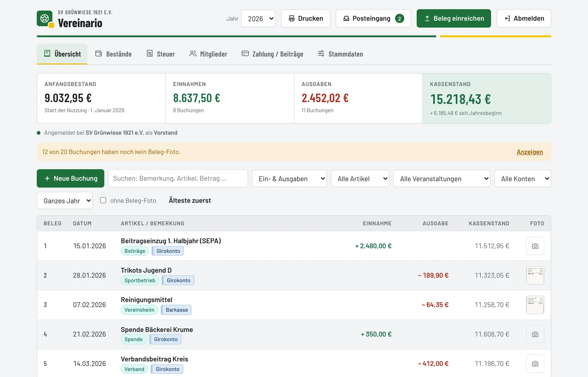Expand the Alle Veranstaltungen filter
The width and height of the screenshot is (588, 377).
pos(442,179)
